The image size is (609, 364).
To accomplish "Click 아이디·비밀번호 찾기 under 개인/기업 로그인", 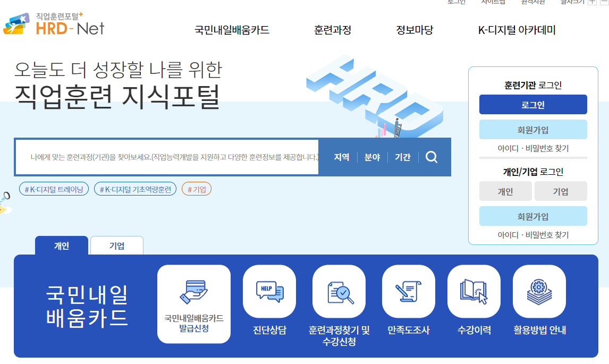I will tap(533, 235).
